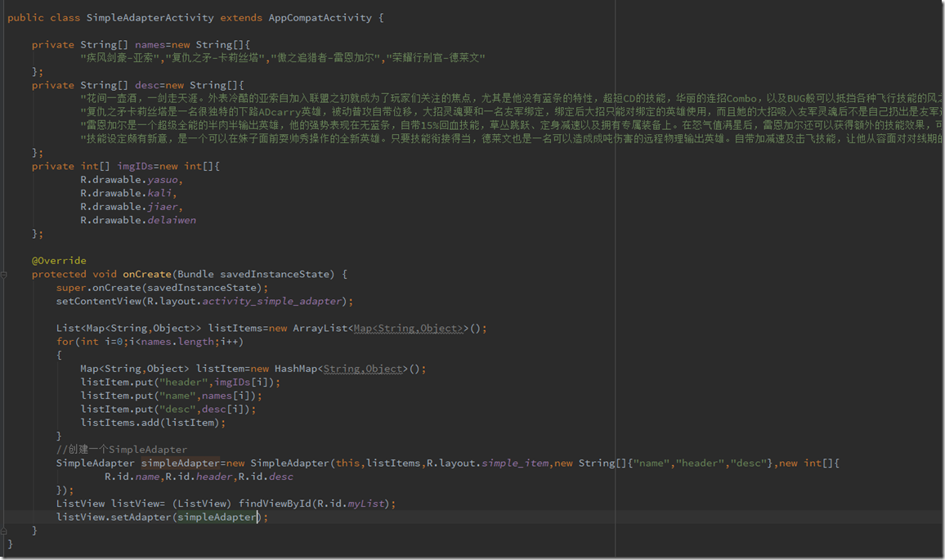Click the simple_item layout reference

click(514, 463)
